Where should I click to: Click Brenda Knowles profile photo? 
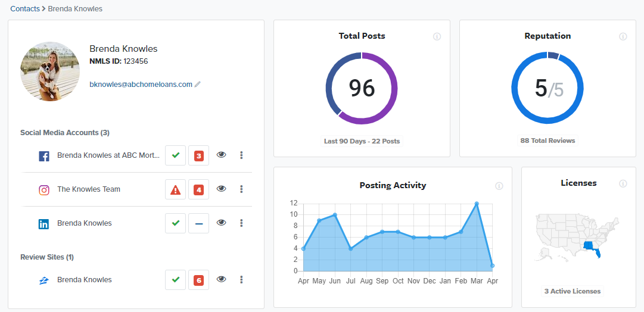tap(50, 71)
